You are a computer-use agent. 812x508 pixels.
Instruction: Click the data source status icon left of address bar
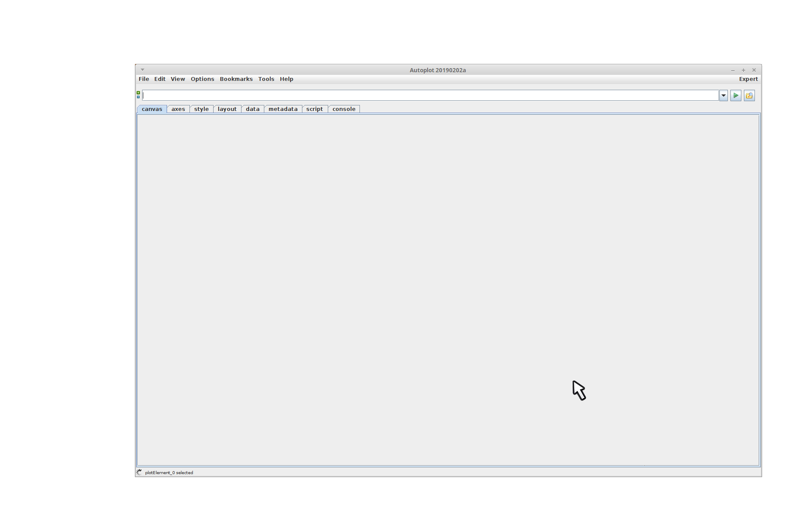pos(138,95)
